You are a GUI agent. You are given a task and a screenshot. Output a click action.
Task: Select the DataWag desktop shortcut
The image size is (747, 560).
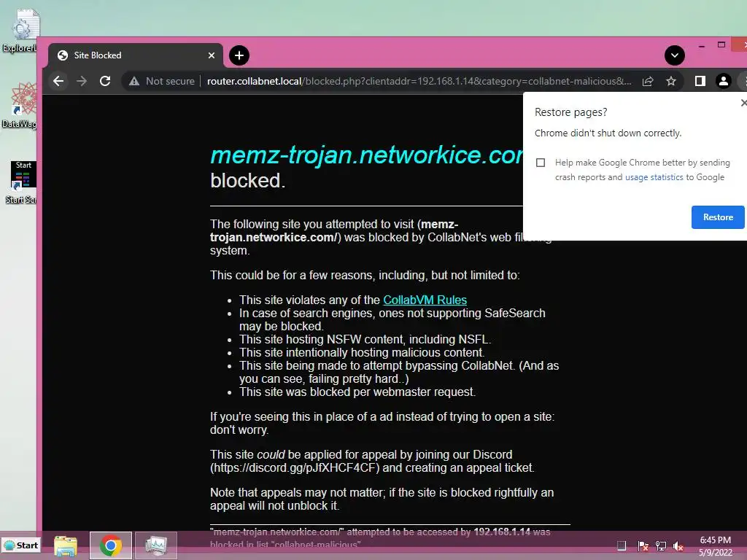click(x=20, y=105)
